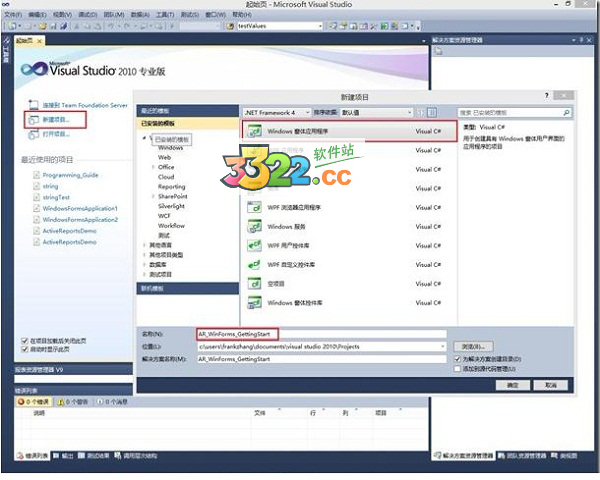
Task: Click the New Project icon in toolbar
Action: point(13,26)
